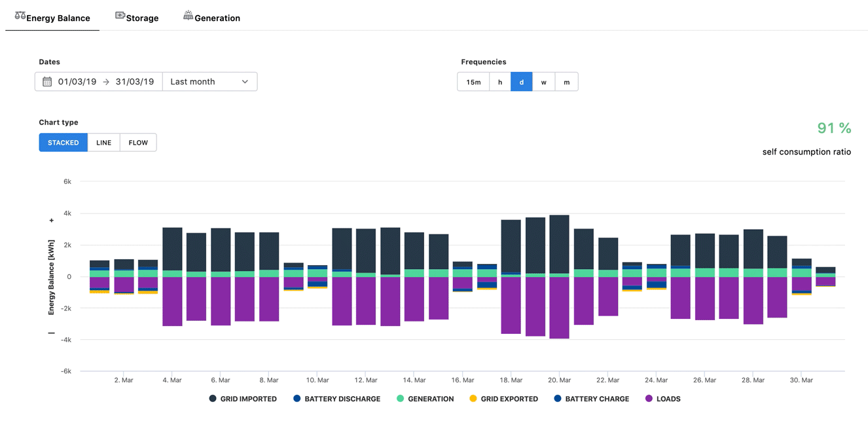Click the LOADS legend label
This screenshot has width=868, height=421.
click(x=668, y=399)
